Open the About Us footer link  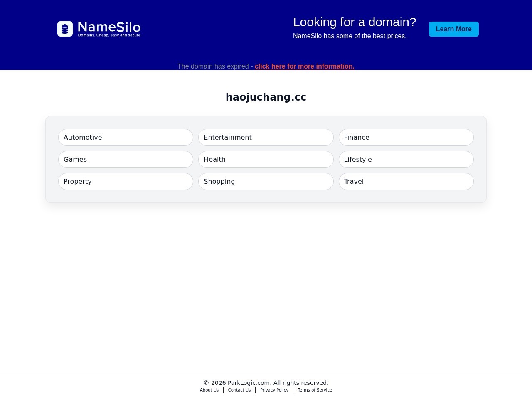(209, 390)
